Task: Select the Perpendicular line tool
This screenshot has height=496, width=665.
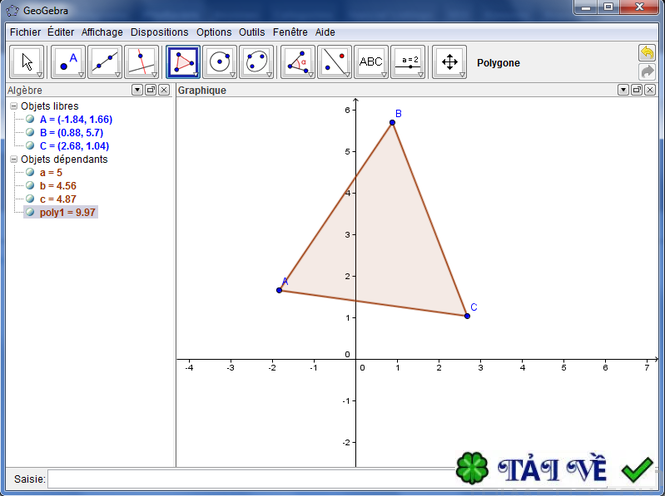Action: (x=141, y=62)
